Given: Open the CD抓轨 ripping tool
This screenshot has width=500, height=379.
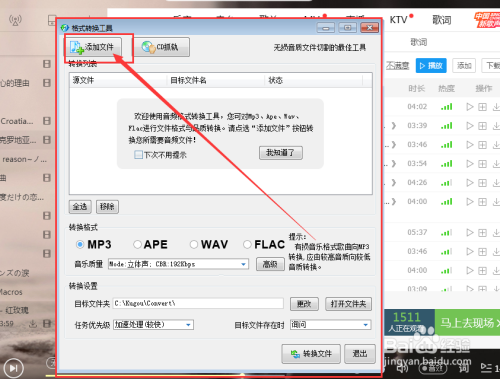Looking at the screenshot, I should 162,47.
